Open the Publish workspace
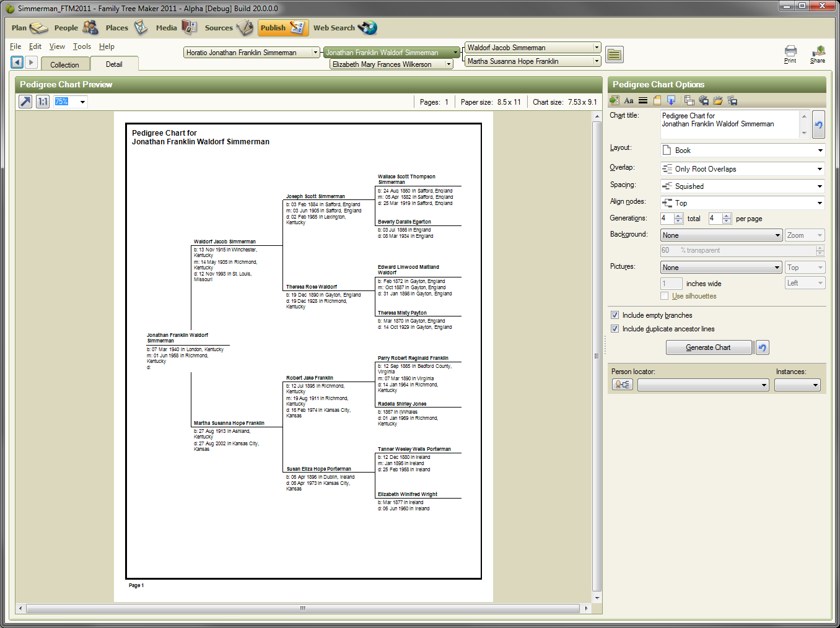 (282, 28)
